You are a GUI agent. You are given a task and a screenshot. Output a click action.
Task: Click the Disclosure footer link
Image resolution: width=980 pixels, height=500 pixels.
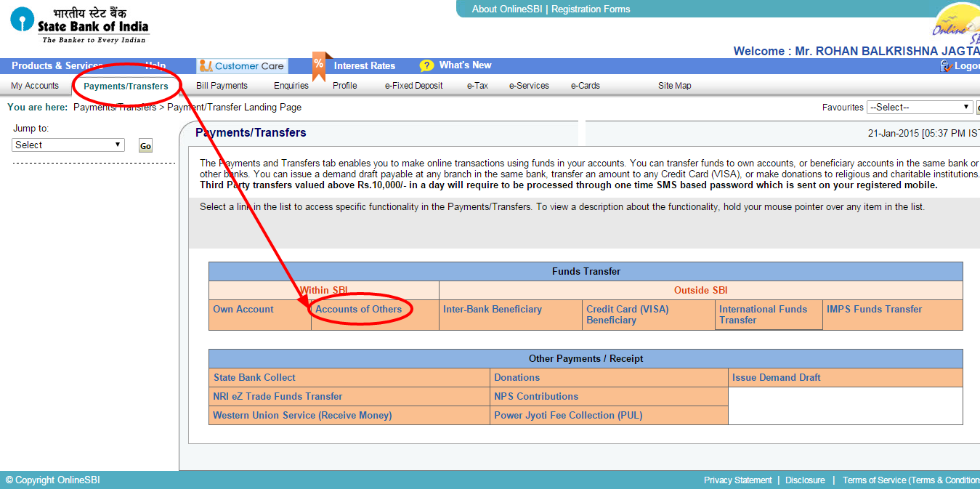(805, 480)
